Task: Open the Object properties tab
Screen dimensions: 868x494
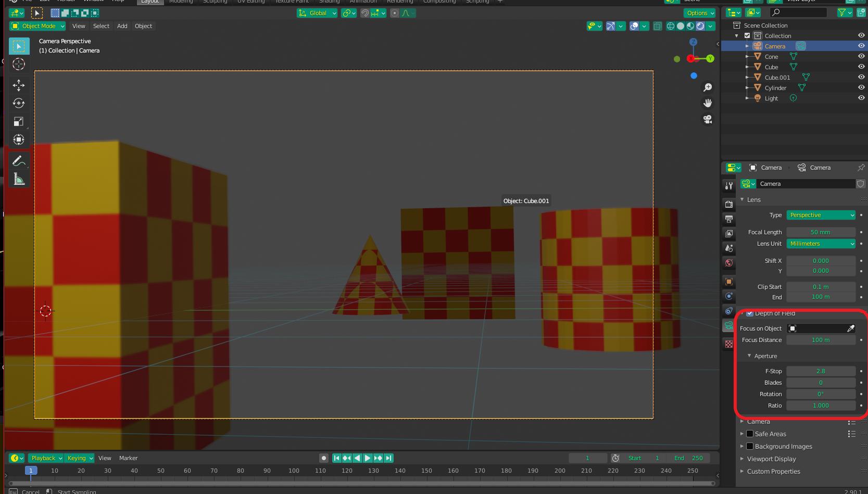Action: 729,282
